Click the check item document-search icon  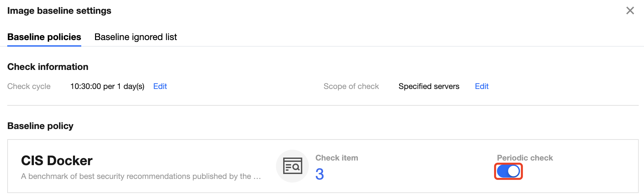[x=292, y=166]
